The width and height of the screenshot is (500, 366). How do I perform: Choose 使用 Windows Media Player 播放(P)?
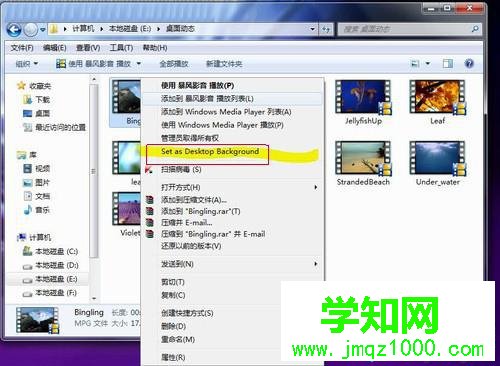point(233,125)
